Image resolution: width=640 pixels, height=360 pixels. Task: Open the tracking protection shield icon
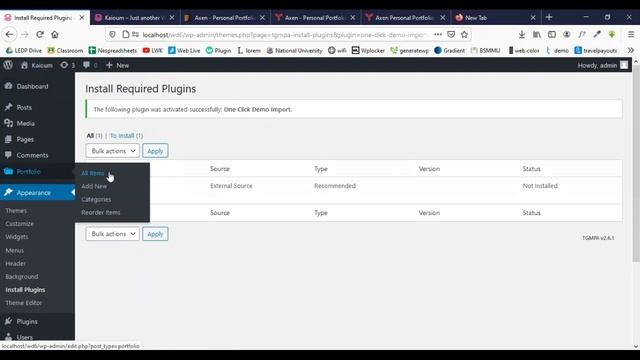coord(112,35)
